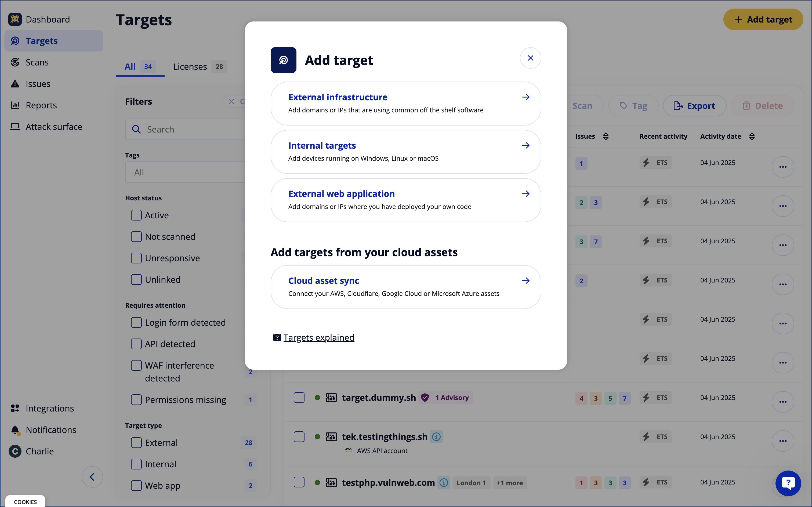The image size is (812, 507).
Task: Close the Add target dialog
Action: point(530,58)
